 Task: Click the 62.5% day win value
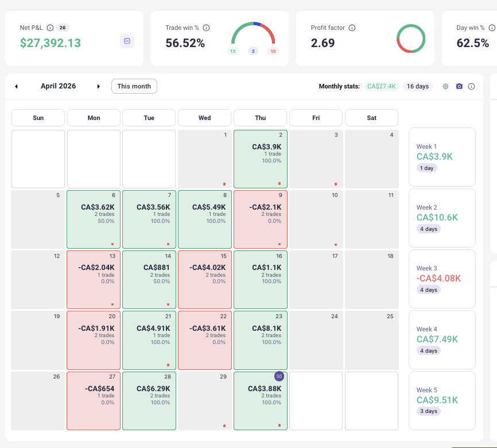(472, 43)
